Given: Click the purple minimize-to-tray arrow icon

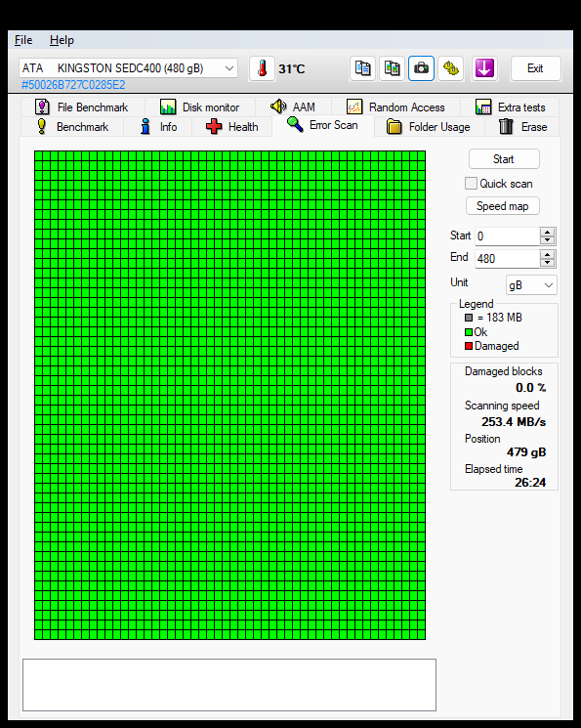Looking at the screenshot, I should click(484, 68).
